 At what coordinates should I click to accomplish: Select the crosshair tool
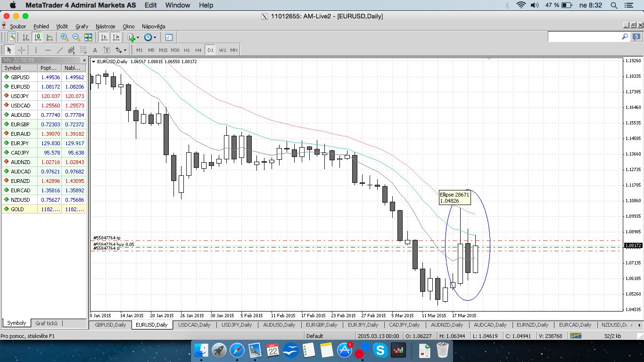click(x=22, y=50)
